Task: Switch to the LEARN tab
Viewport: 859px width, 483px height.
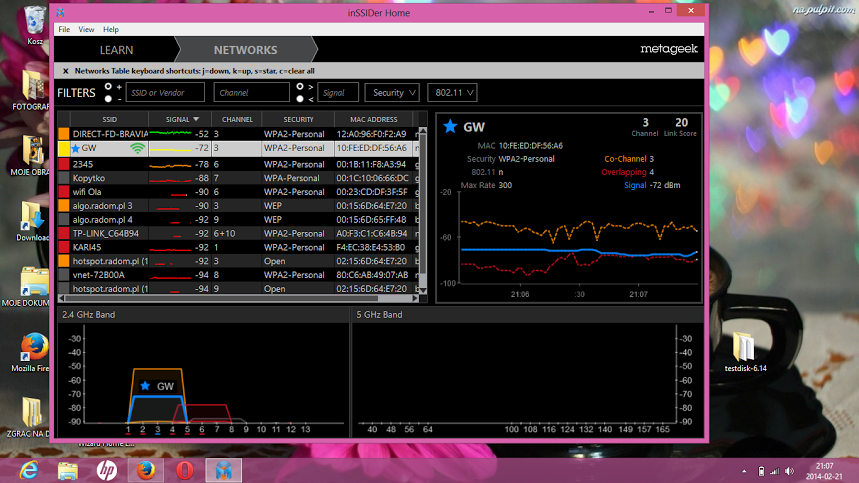Action: (x=116, y=50)
